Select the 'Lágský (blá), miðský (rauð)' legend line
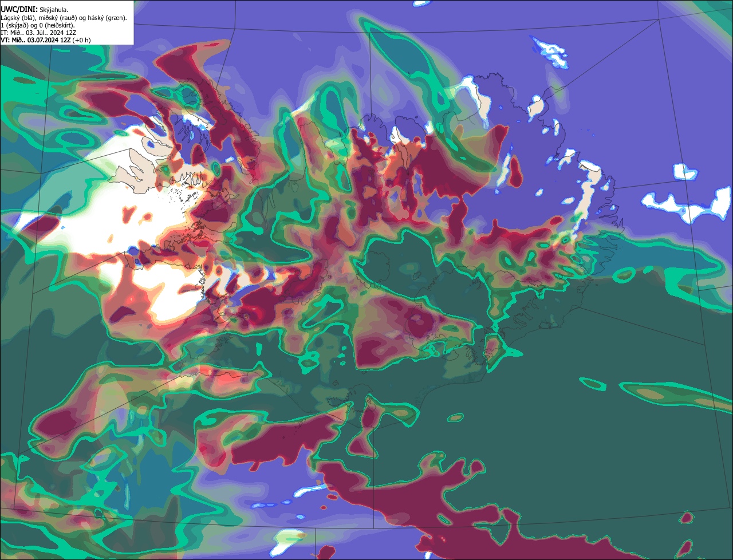The height and width of the screenshot is (560, 733). tap(64, 18)
